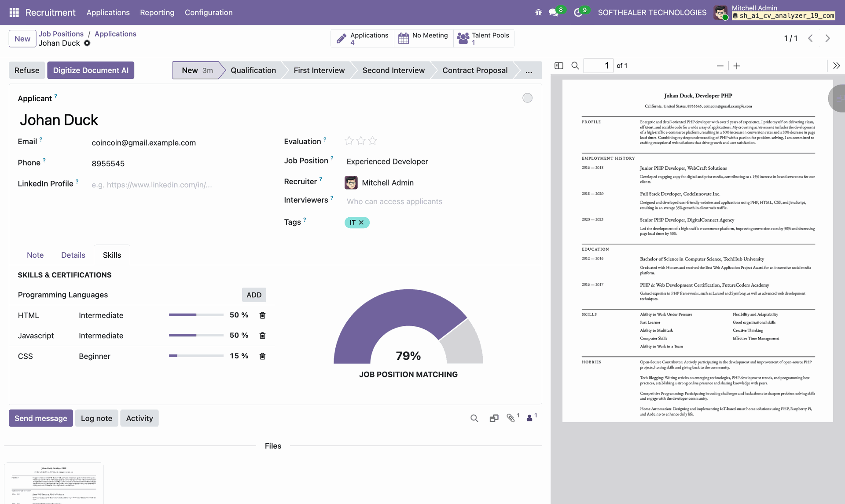Toggle the PDF viewer sidebar icon
The height and width of the screenshot is (504, 845).
click(559, 66)
